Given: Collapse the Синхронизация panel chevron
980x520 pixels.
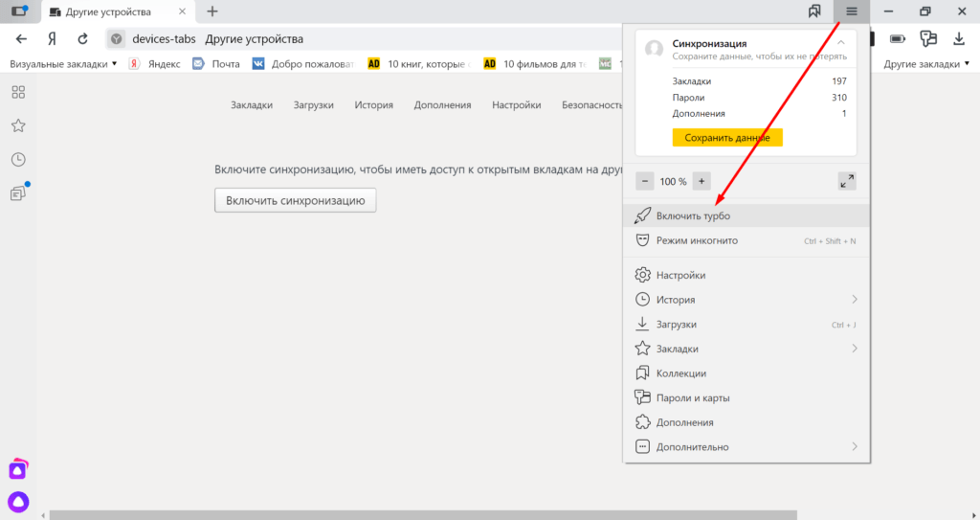Looking at the screenshot, I should [x=841, y=42].
